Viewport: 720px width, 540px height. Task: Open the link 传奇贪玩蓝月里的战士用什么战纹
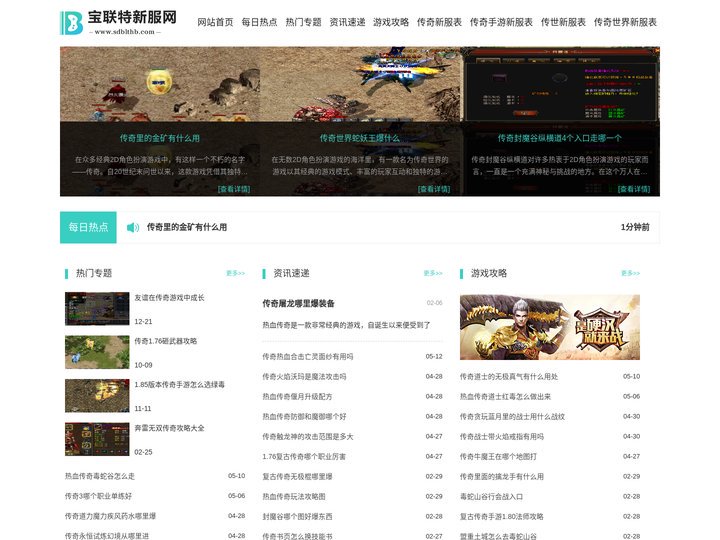[x=512, y=416]
